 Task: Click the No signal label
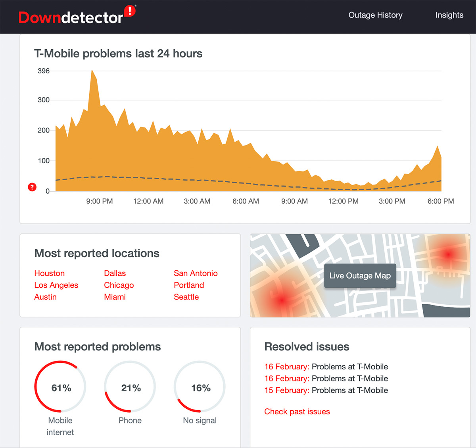(x=200, y=420)
